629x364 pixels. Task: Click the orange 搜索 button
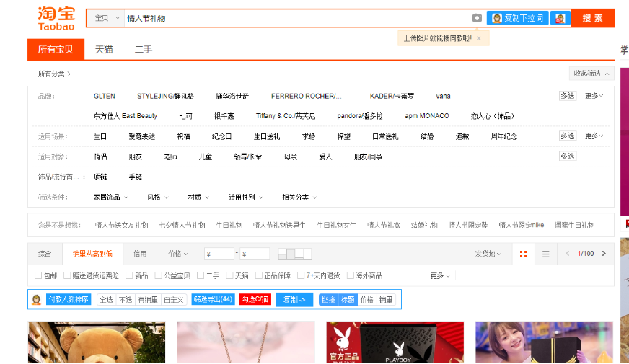click(x=592, y=18)
